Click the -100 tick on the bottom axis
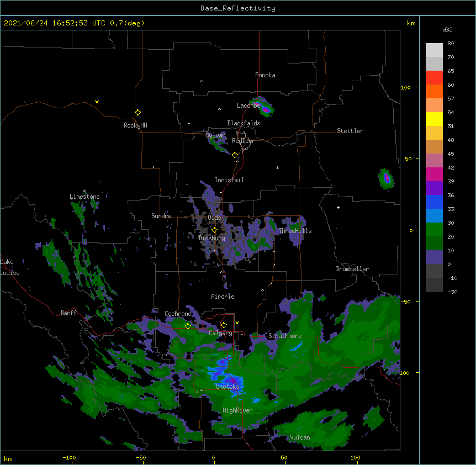476x465 pixels. coord(69,458)
